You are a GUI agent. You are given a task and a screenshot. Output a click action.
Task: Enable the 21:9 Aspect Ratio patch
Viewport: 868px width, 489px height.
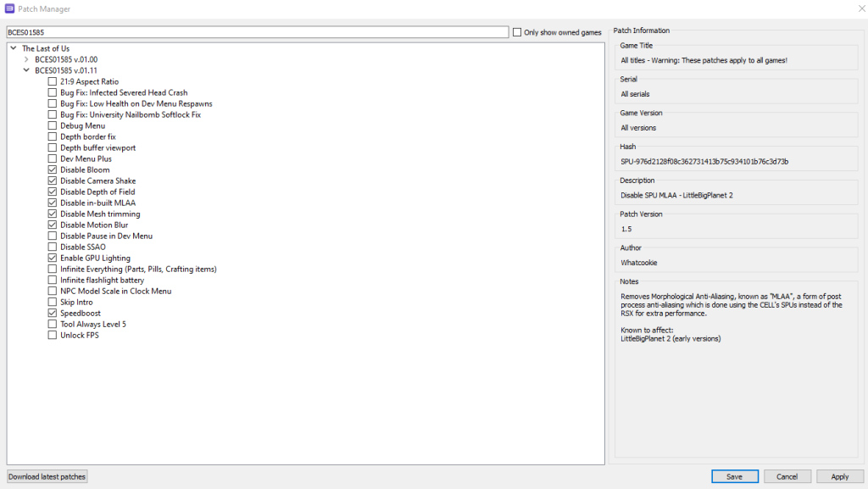pyautogui.click(x=53, y=81)
